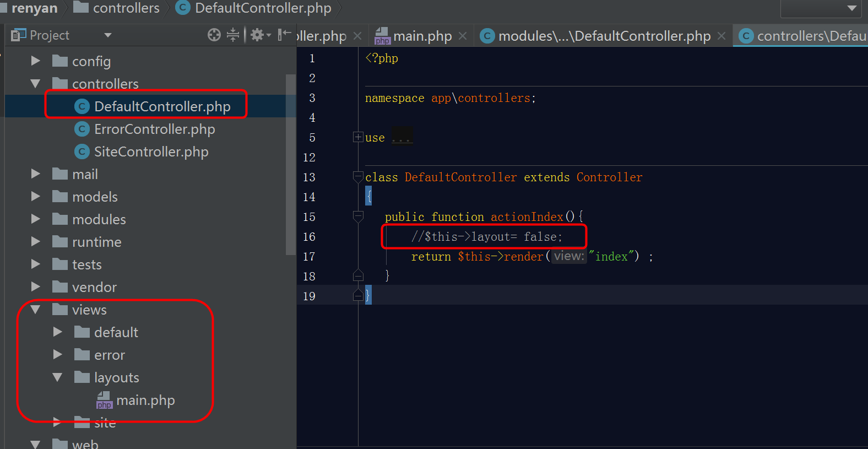Click the ErrorController.php class icon
The height and width of the screenshot is (449, 868).
tap(82, 129)
